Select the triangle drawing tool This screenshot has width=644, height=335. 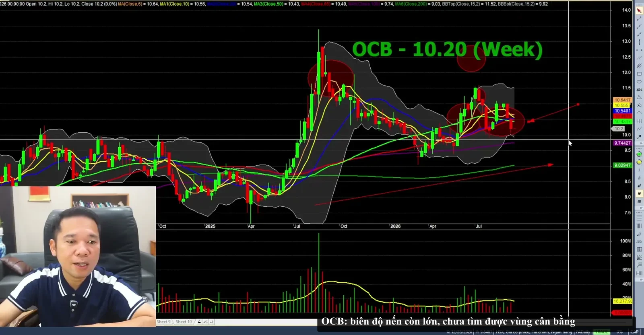point(639,98)
